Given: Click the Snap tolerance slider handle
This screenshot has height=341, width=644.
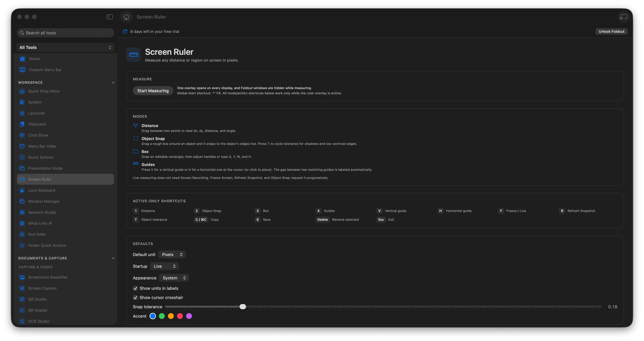Looking at the screenshot, I should (243, 307).
